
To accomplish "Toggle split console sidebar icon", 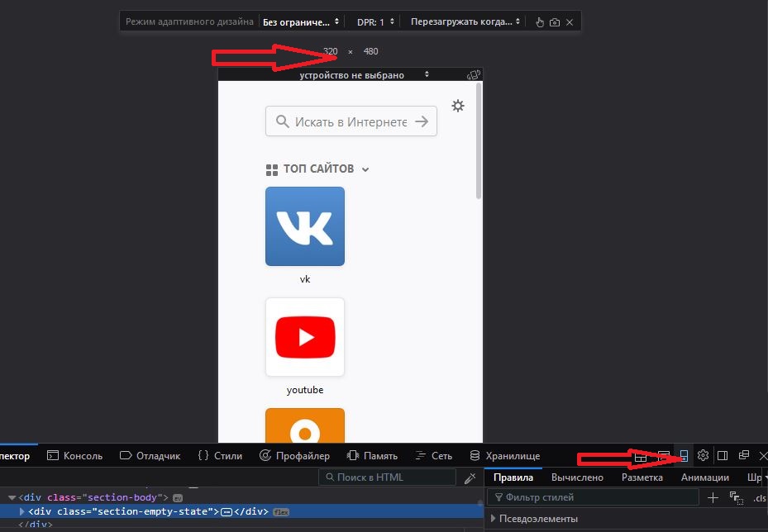I will point(723,456).
